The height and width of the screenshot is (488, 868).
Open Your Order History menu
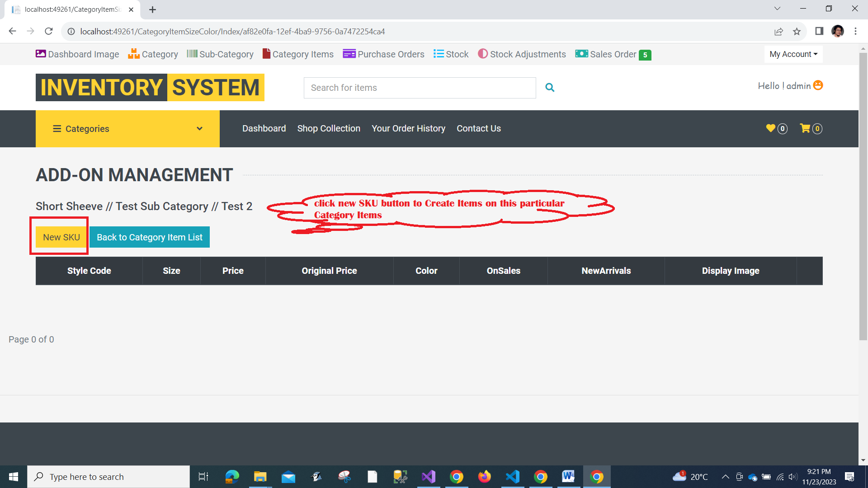(408, 129)
